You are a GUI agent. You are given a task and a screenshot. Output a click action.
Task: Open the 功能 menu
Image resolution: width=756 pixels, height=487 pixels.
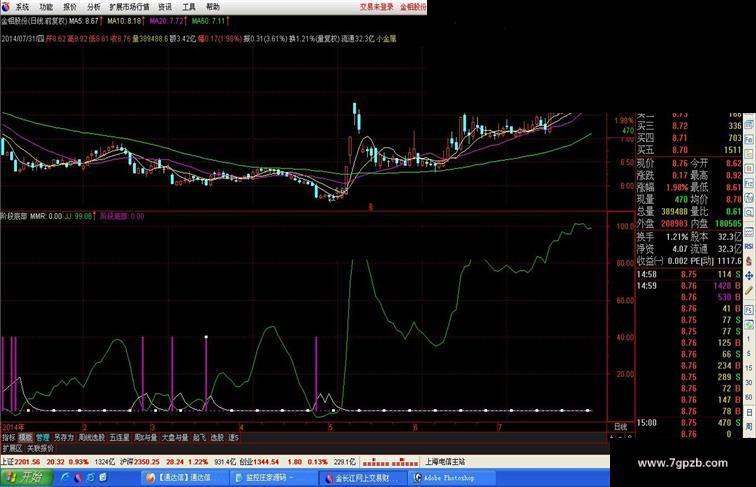pyautogui.click(x=46, y=7)
